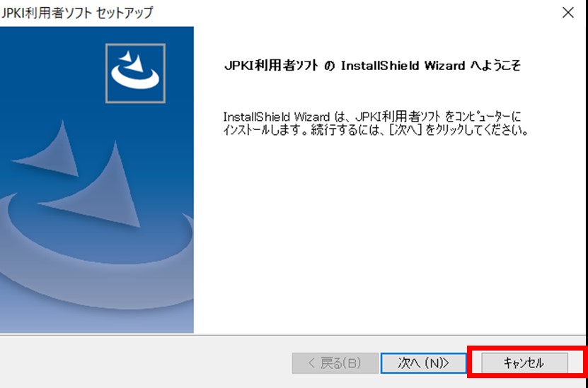This screenshot has height=388, width=588.
Task: Close the JPKI setup window
Action: (568, 13)
